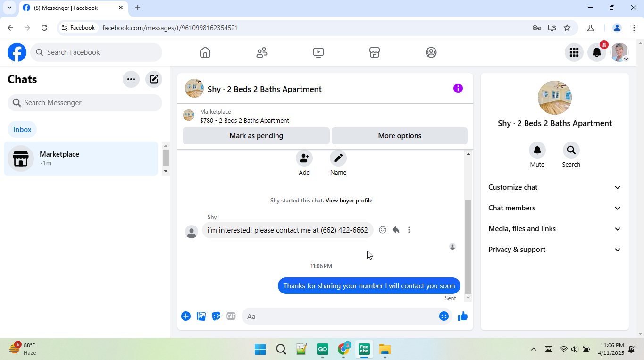Close the Messenger browser tab
The image size is (644, 360).
click(121, 8)
